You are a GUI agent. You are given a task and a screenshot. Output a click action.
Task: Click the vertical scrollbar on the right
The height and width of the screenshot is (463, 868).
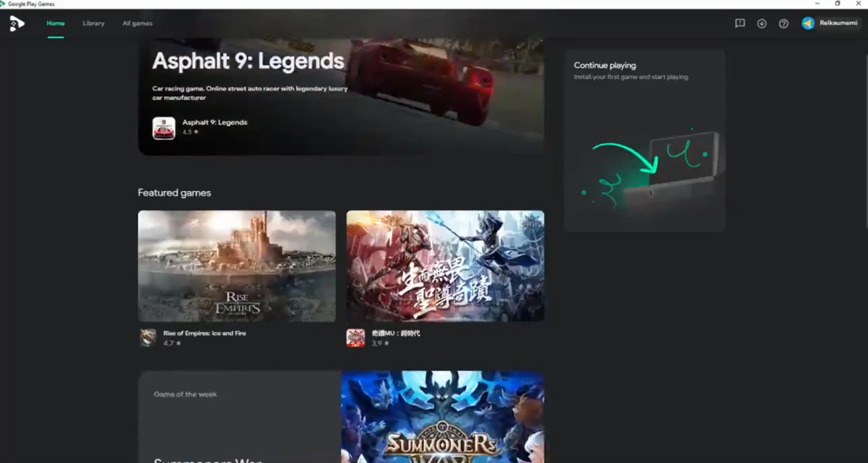[865, 142]
